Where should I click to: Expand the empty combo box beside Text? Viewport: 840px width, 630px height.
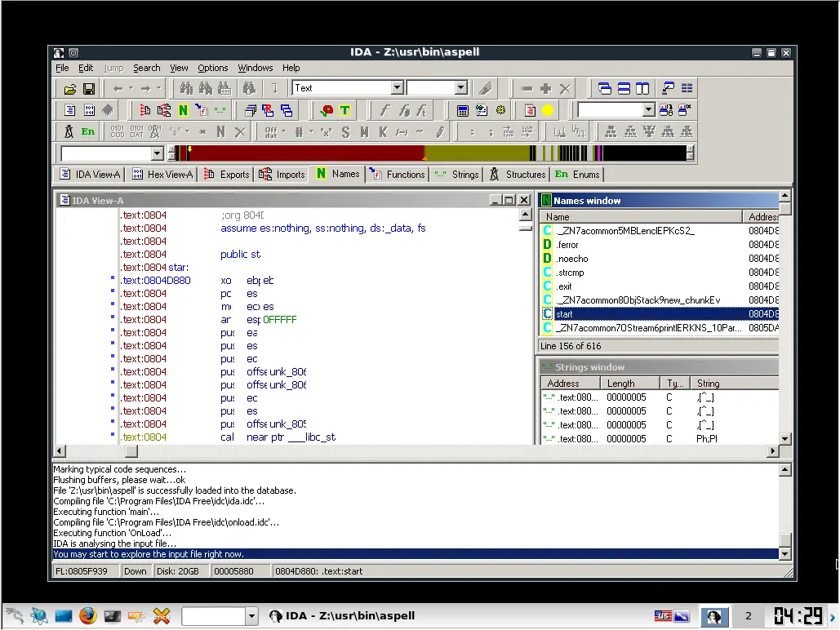click(461, 88)
